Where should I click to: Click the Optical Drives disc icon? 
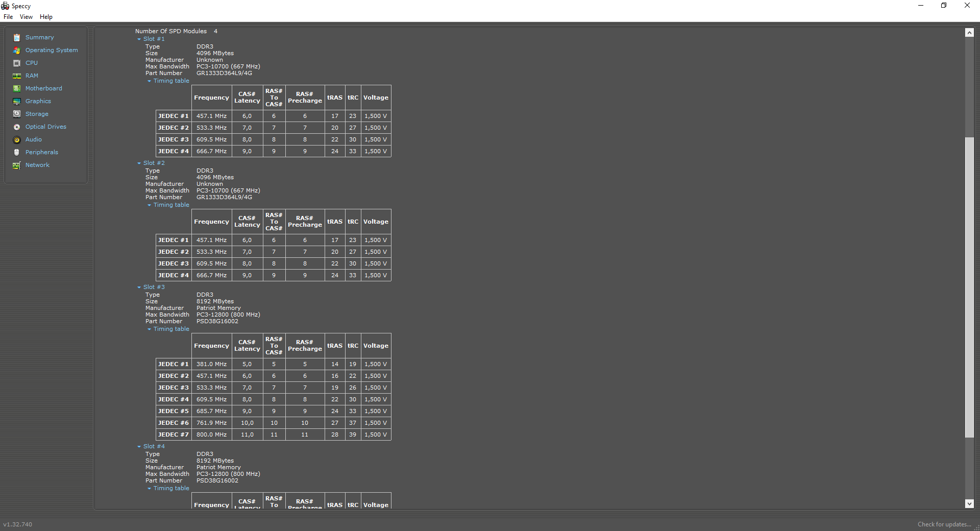(17, 127)
